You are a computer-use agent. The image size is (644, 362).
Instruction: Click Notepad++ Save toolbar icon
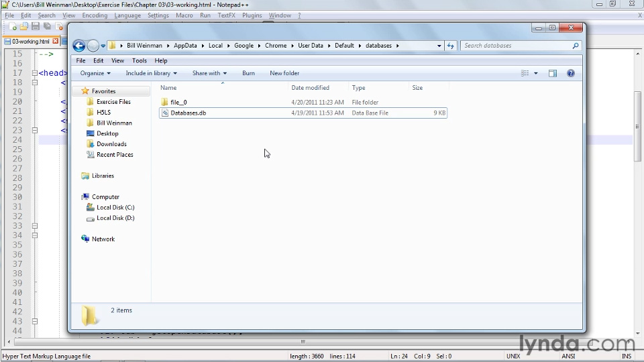36,27
